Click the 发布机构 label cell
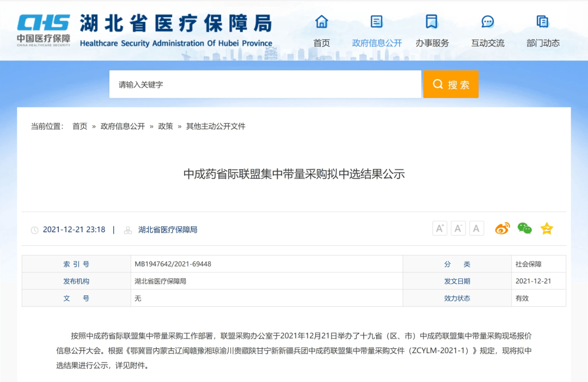 coord(76,281)
